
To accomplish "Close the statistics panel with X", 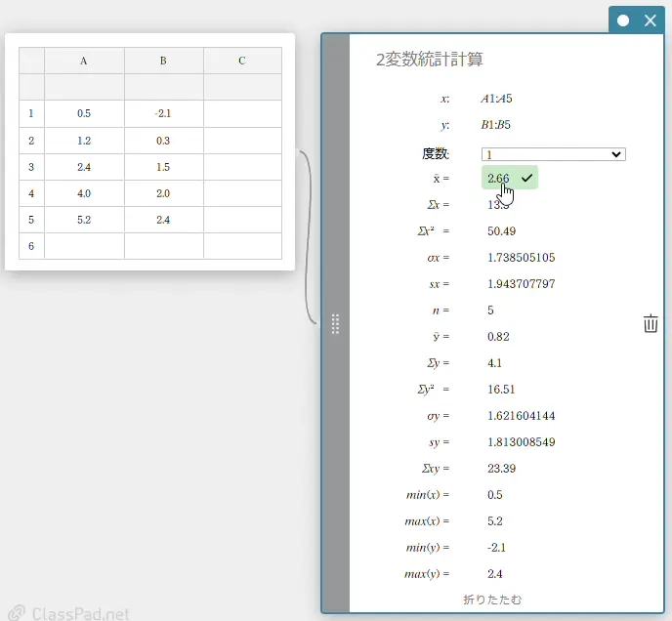I will pos(650,21).
